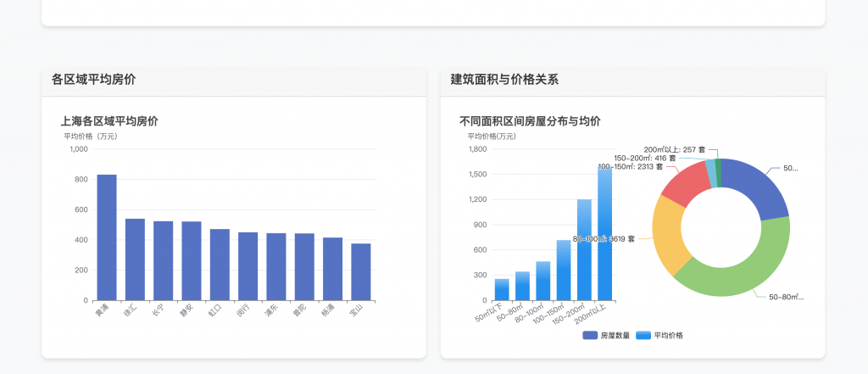Click the 900 y-axis value
This screenshot has width=868, height=374.
[481, 225]
